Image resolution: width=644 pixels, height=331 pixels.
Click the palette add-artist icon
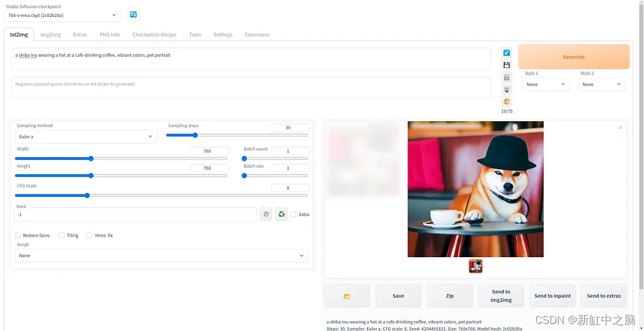click(x=506, y=101)
